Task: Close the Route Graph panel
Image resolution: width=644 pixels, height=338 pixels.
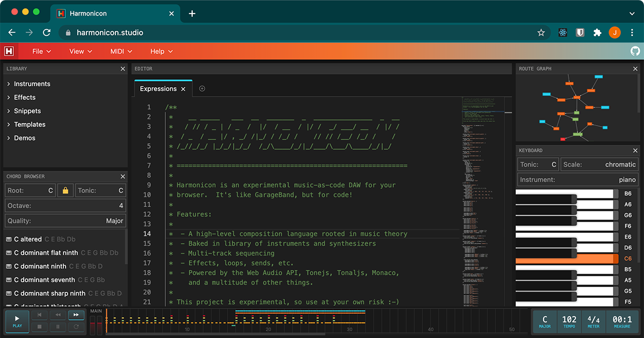Action: pos(635,69)
